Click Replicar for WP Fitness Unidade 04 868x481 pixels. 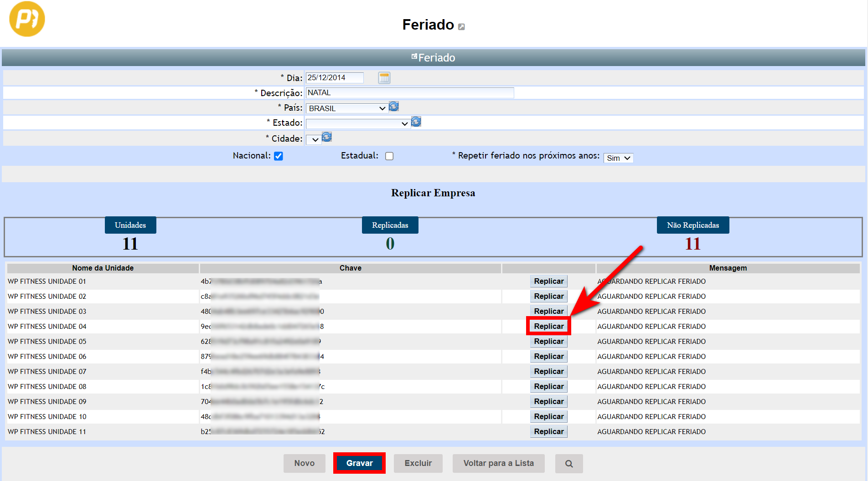(548, 326)
